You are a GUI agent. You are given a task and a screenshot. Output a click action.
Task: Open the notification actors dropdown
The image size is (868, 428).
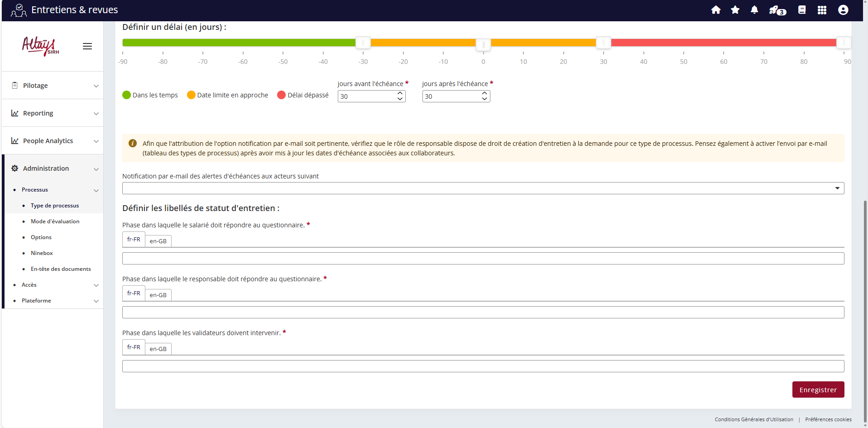pos(483,188)
